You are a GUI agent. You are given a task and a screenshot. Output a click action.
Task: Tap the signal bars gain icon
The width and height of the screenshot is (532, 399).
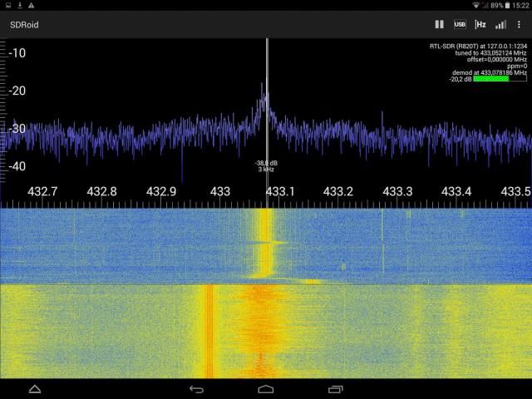(500, 25)
